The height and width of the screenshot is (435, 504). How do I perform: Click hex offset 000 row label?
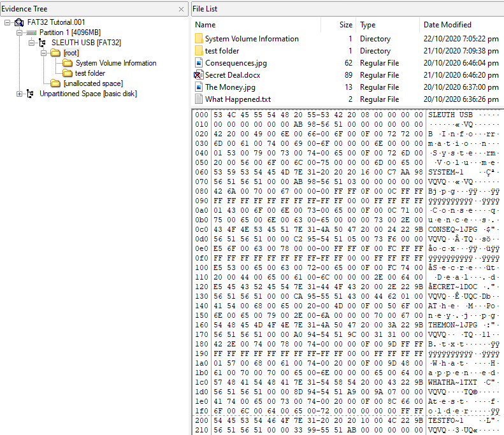201,115
